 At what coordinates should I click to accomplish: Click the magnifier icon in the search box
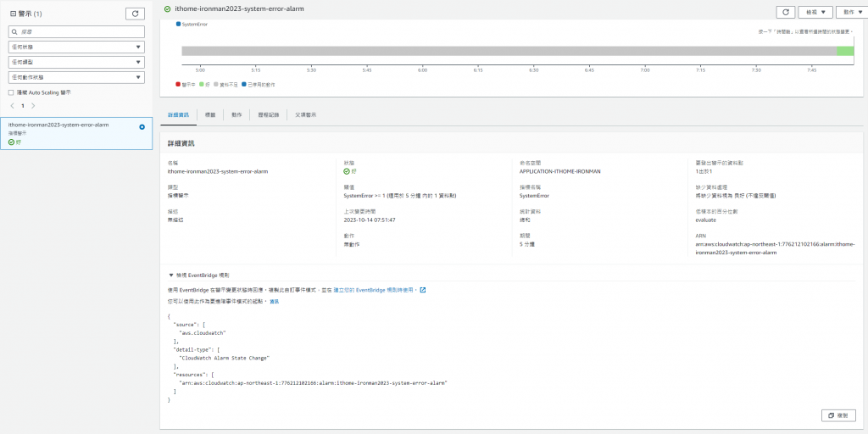pos(15,32)
